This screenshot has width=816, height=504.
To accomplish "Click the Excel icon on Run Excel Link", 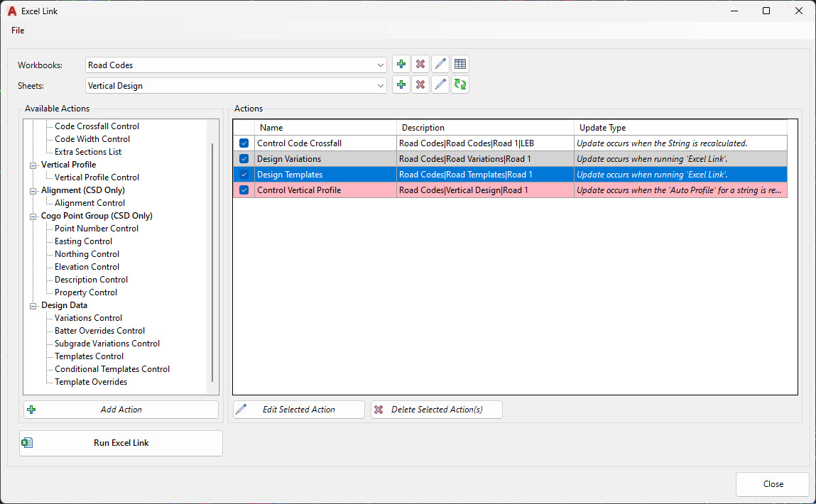I will 27,443.
